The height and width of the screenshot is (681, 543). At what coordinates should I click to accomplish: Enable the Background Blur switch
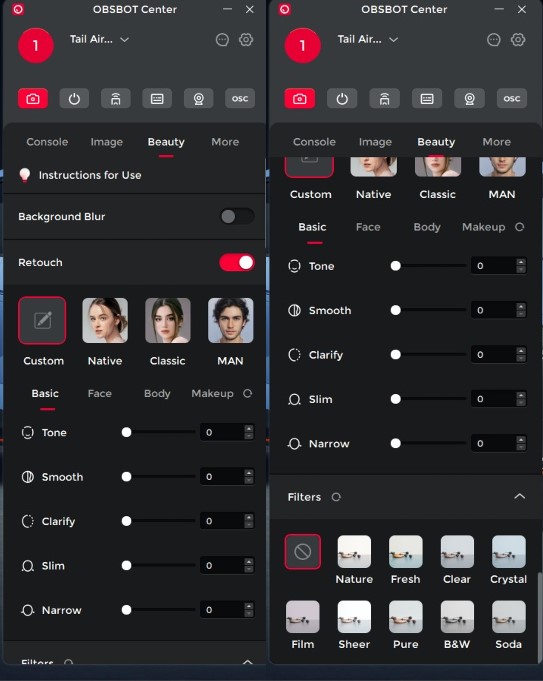click(237, 216)
